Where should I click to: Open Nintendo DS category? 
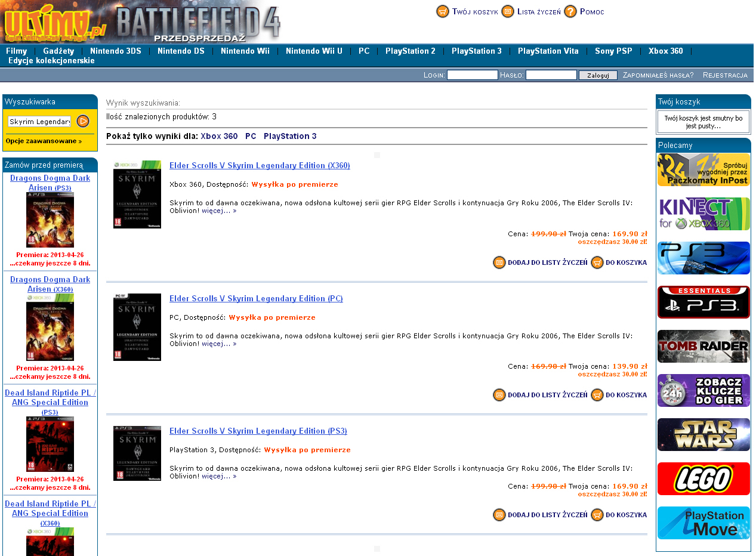click(181, 51)
